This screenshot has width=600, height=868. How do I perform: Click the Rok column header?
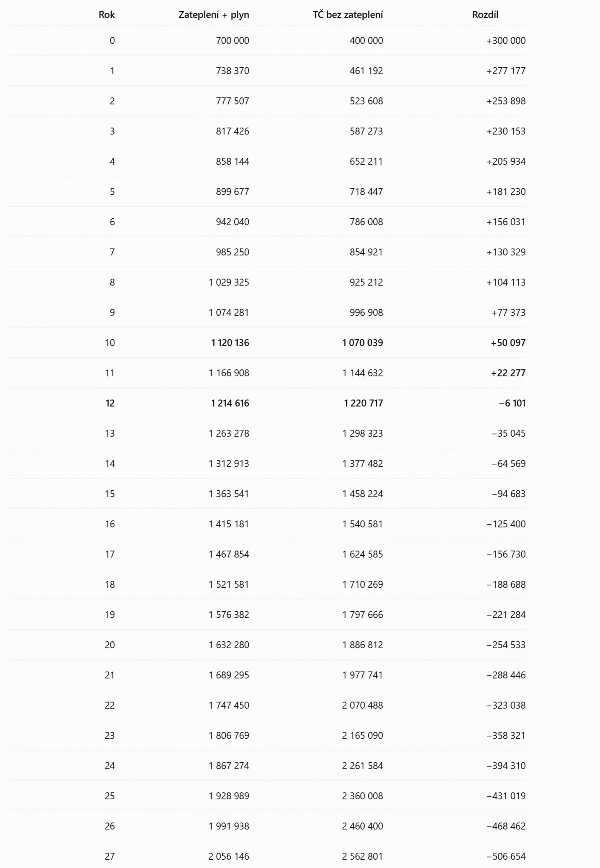pyautogui.click(x=107, y=15)
